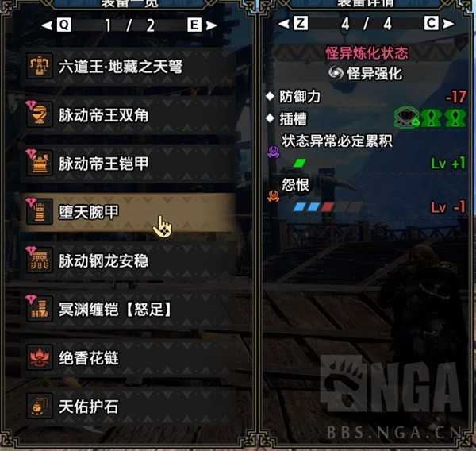
Task: Select the helmet icon for 脉动帝王双角
Action: pyautogui.click(x=40, y=114)
